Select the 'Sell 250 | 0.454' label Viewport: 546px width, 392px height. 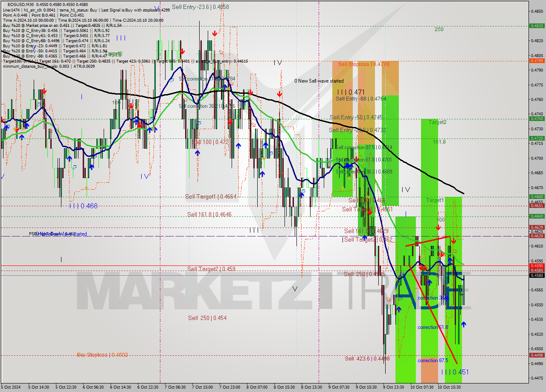click(x=207, y=318)
